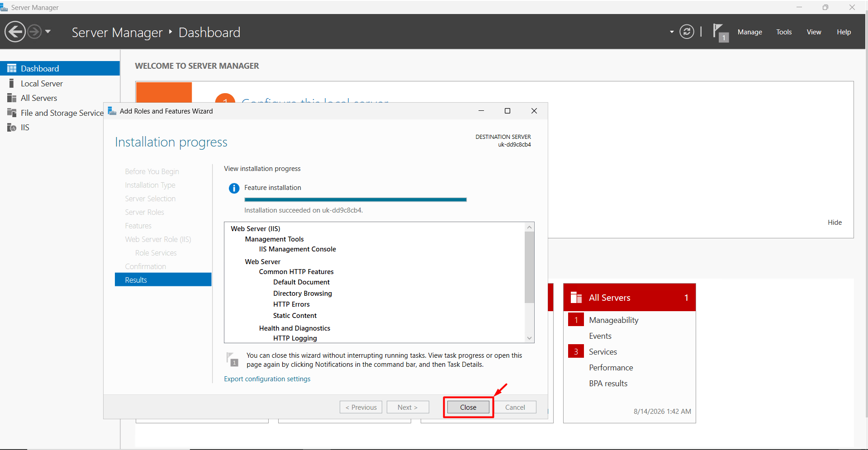This screenshot has height=450, width=868.
Task: Click the All Servers sidebar icon
Action: 12,98
